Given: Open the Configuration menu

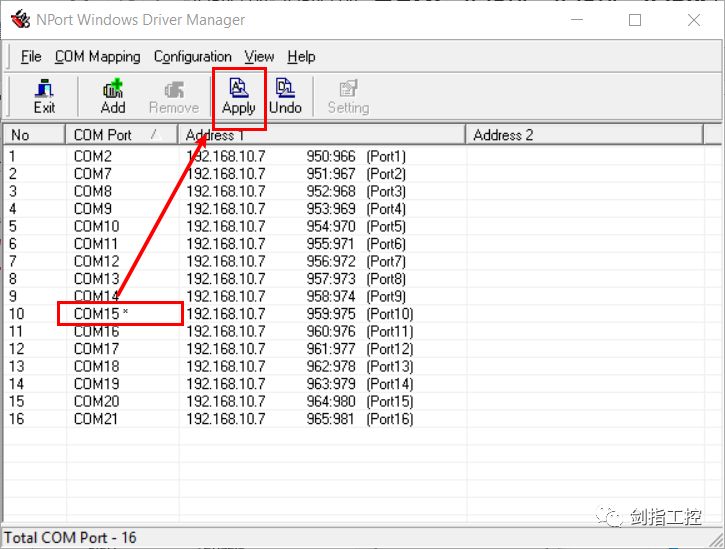Looking at the screenshot, I should [192, 56].
